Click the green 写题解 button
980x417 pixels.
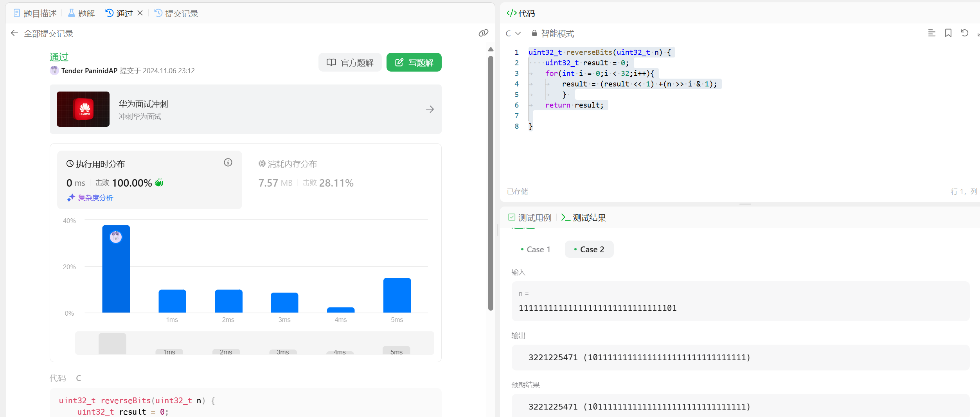click(414, 63)
